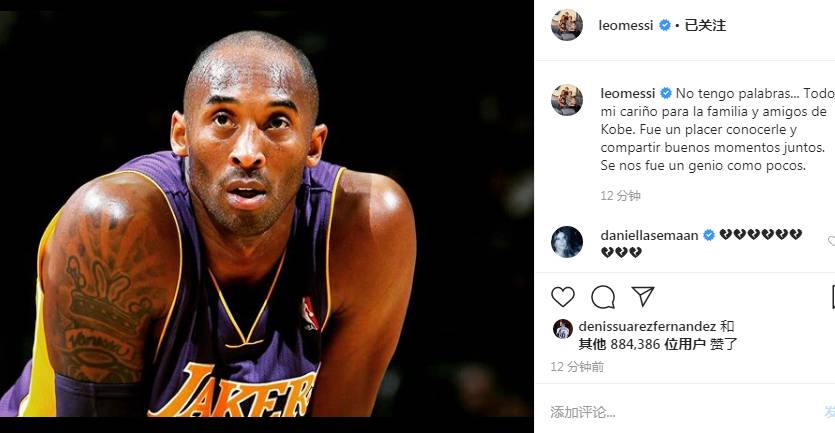Click the 12 分钟前 post timestamp
835x433 pixels.
(x=577, y=366)
